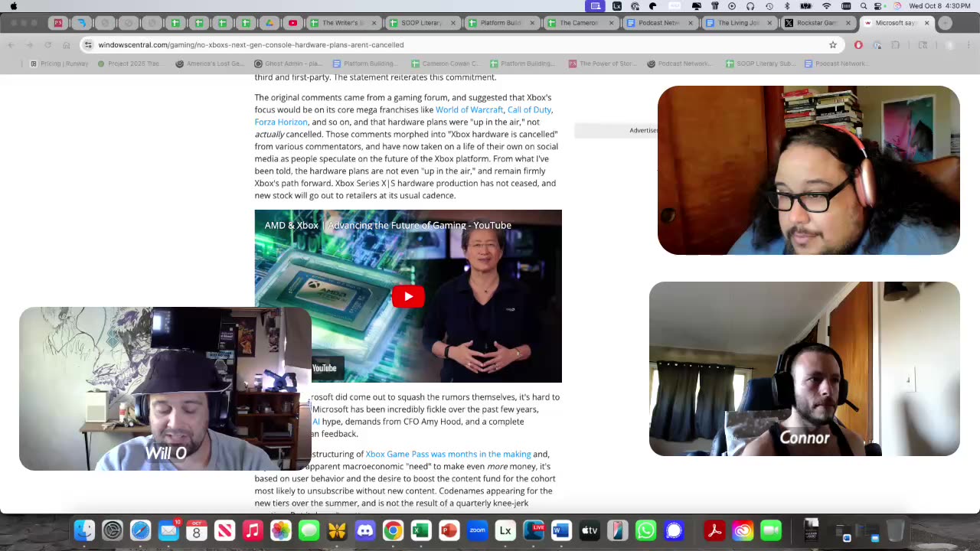Click the date and time in menu bar
This screenshot has width=980, height=551.
pos(939,6)
